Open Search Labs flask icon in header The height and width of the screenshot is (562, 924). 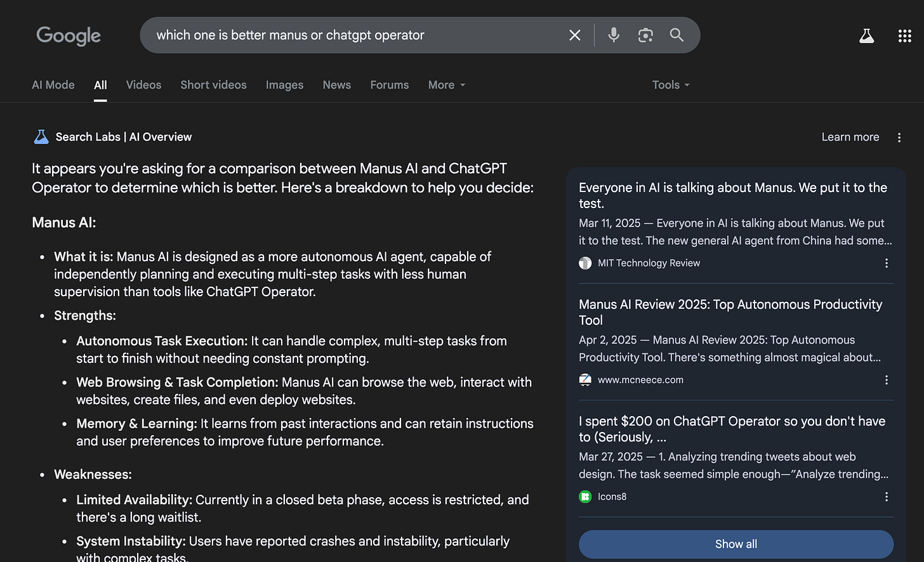pyautogui.click(x=866, y=36)
